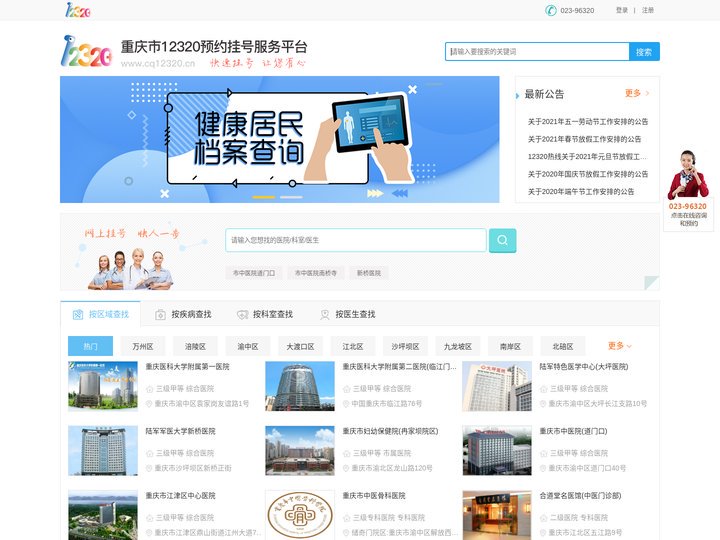This screenshot has width=720, height=540.
Task: Open 重庆医科大学附属第二医院 thumbnail
Action: 300,386
